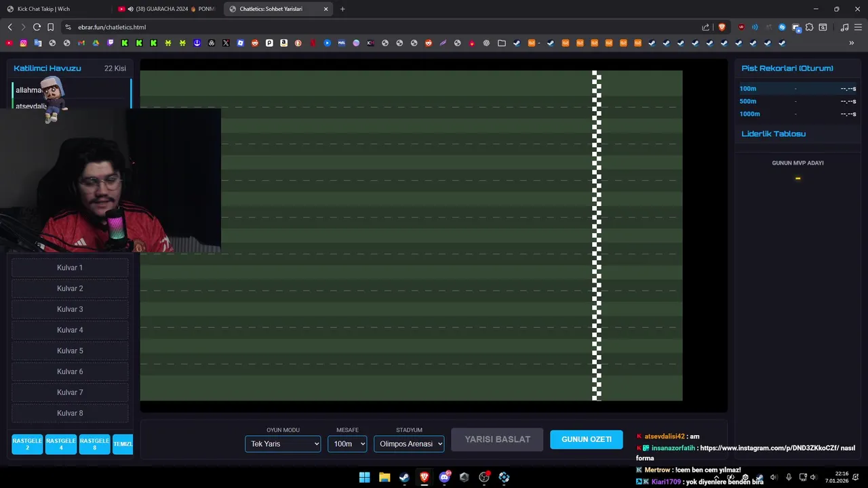Click the TEMIZLE button
Image resolution: width=868 pixels, height=488 pixels.
pyautogui.click(x=123, y=444)
